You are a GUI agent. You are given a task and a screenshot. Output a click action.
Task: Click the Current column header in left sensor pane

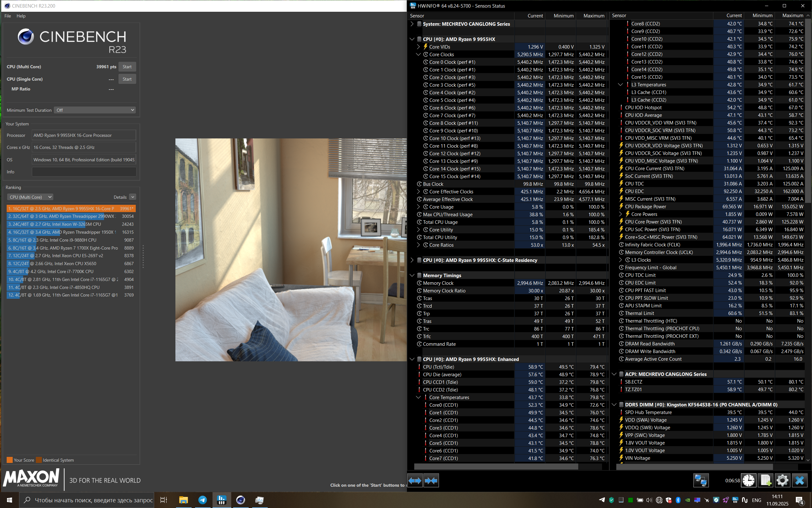(530, 16)
